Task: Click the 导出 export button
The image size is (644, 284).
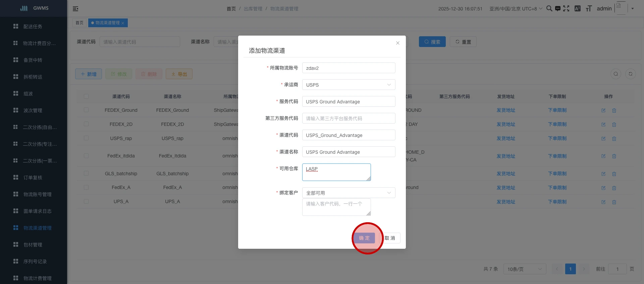Action: [x=179, y=74]
